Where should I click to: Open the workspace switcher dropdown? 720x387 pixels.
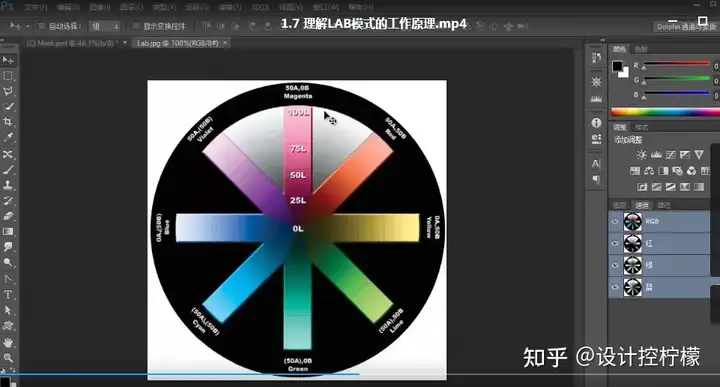pos(686,27)
